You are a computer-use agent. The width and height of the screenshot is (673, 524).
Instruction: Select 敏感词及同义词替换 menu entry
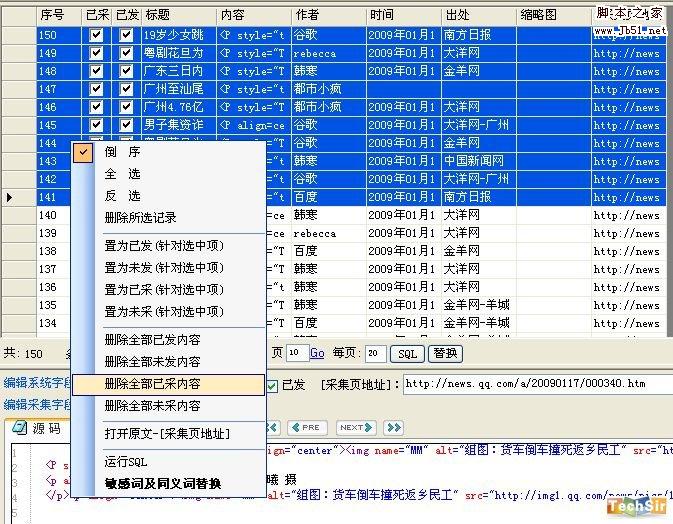(168, 484)
